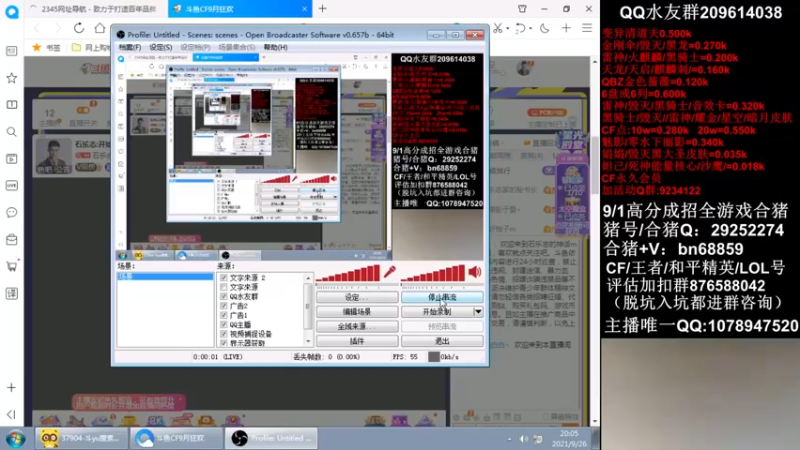Screen dimensions: 800x450
Task: Open the reading book icon in sidebar
Action: tap(11, 105)
